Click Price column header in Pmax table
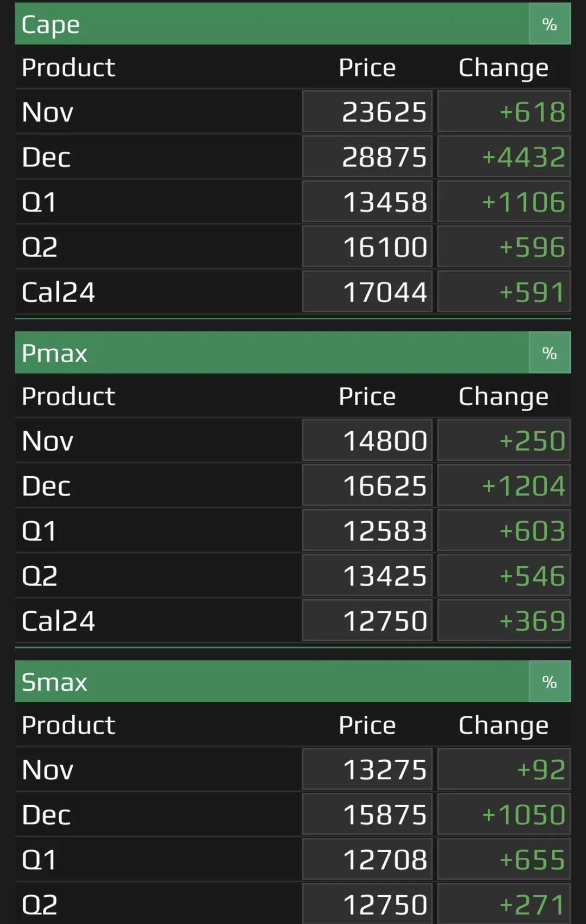Viewport: 586px width, 924px height. click(367, 396)
